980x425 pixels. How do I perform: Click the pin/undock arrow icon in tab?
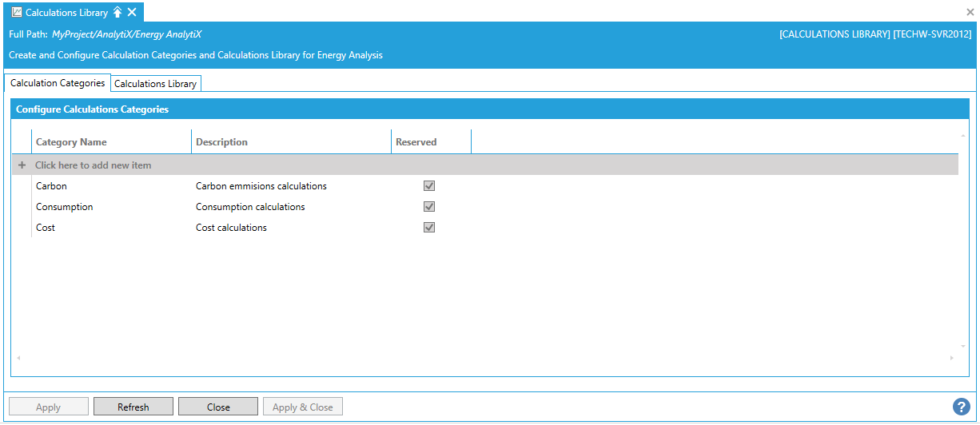[118, 12]
